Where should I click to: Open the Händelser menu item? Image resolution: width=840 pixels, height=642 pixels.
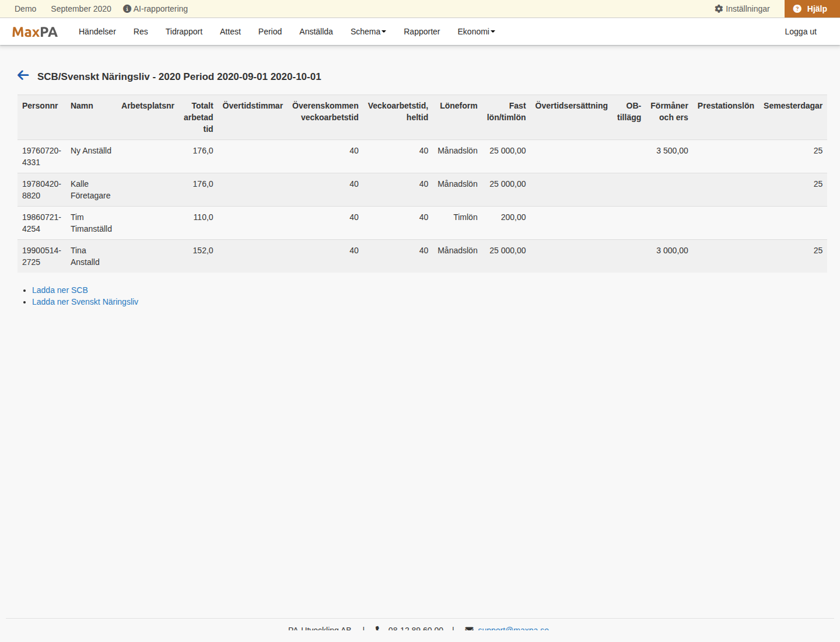[x=97, y=32]
